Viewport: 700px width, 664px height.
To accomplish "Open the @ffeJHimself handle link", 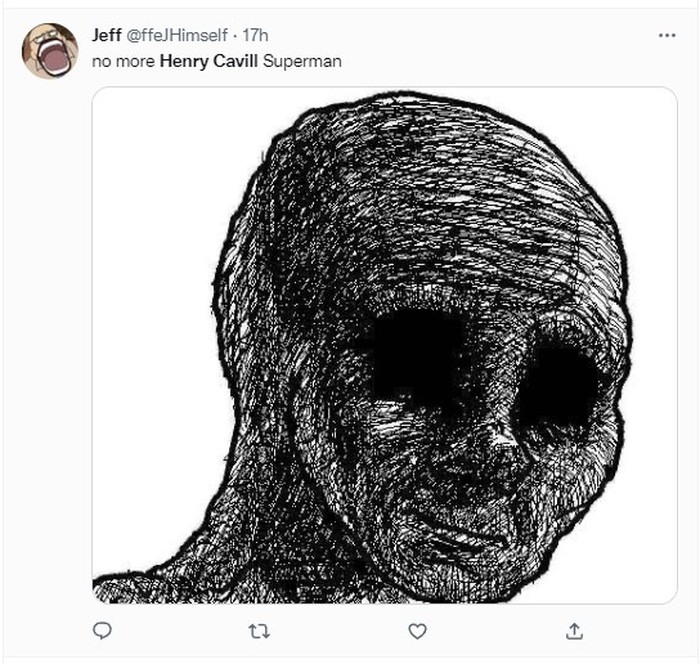I will [176, 35].
